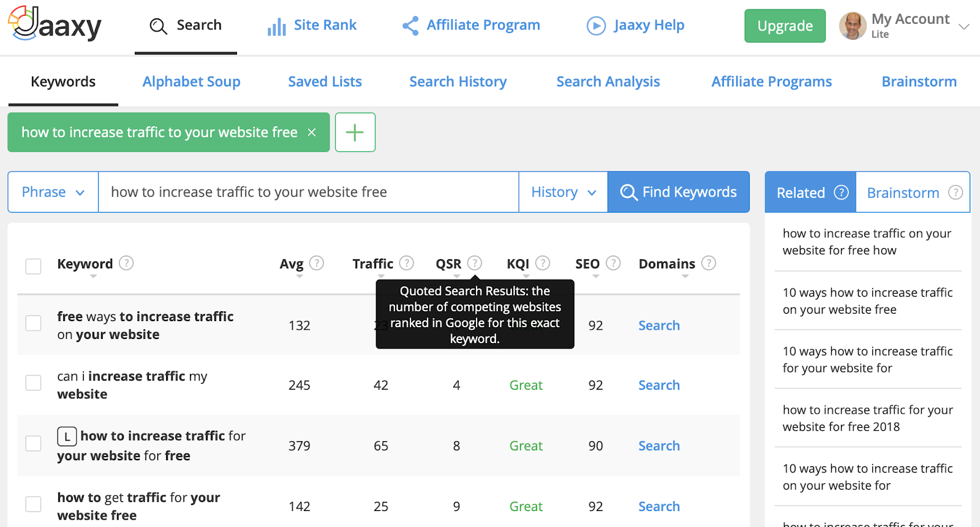The width and height of the screenshot is (980, 527).
Task: Check 'how to increase traffic for your website' row
Action: pyautogui.click(x=33, y=443)
